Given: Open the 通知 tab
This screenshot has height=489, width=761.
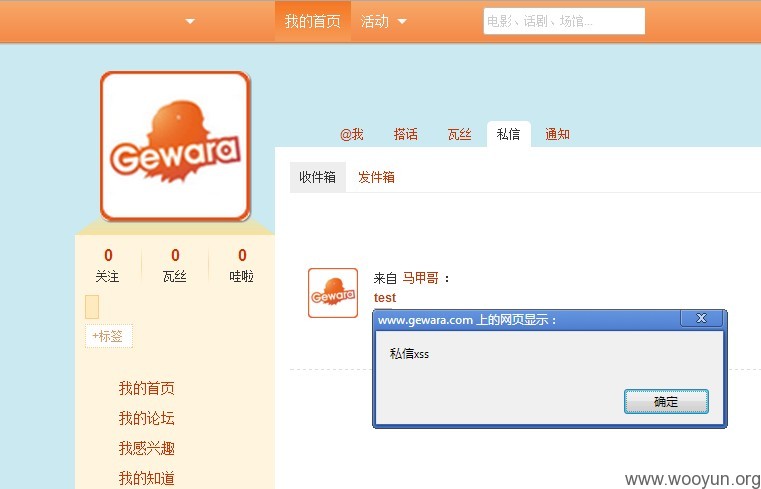Looking at the screenshot, I should [x=557, y=134].
